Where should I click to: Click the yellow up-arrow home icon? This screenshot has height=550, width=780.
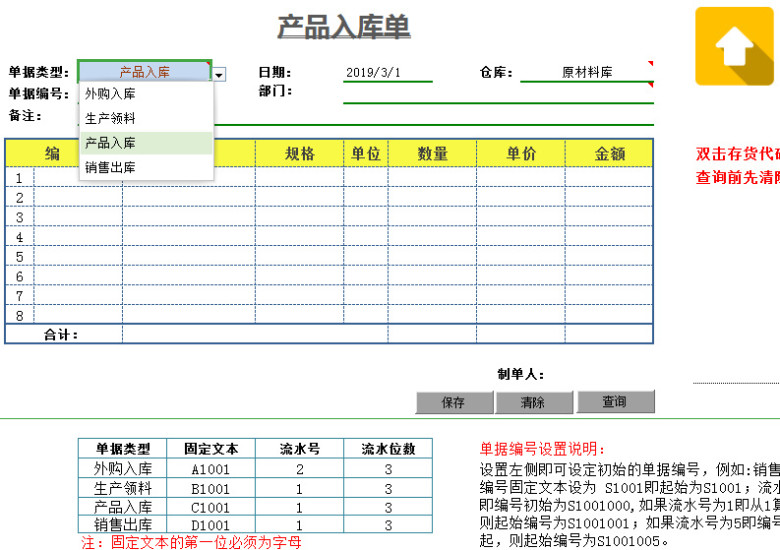[x=734, y=46]
